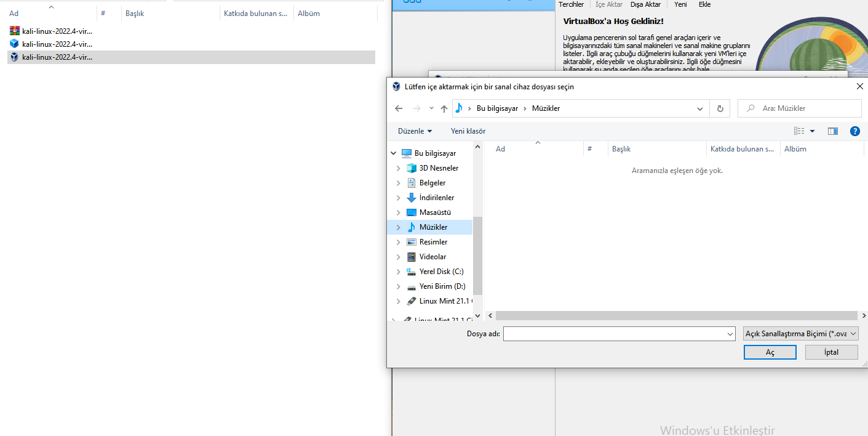Screen dimensions: 868x436
Task: Collapse the Bu bilgisayar tree node
Action: point(394,153)
